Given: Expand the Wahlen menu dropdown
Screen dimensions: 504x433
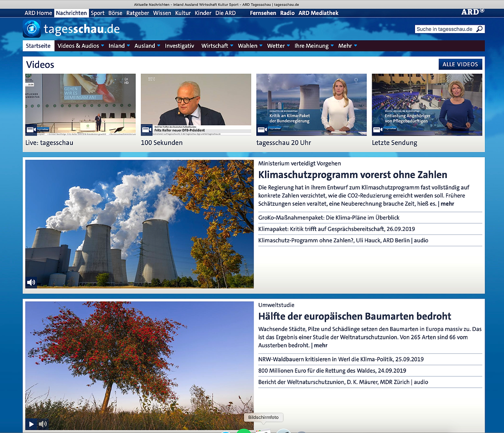Looking at the screenshot, I should click(261, 46).
